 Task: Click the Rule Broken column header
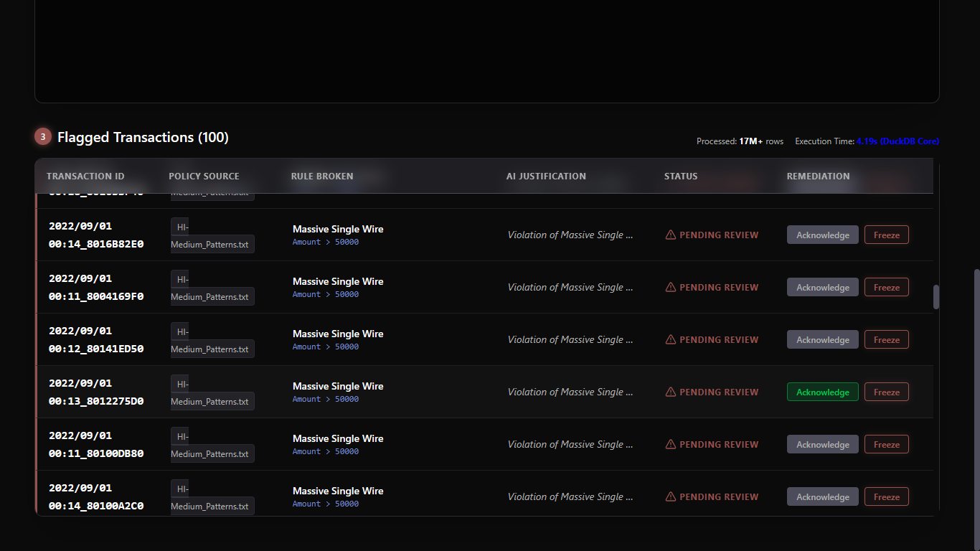[x=322, y=176]
